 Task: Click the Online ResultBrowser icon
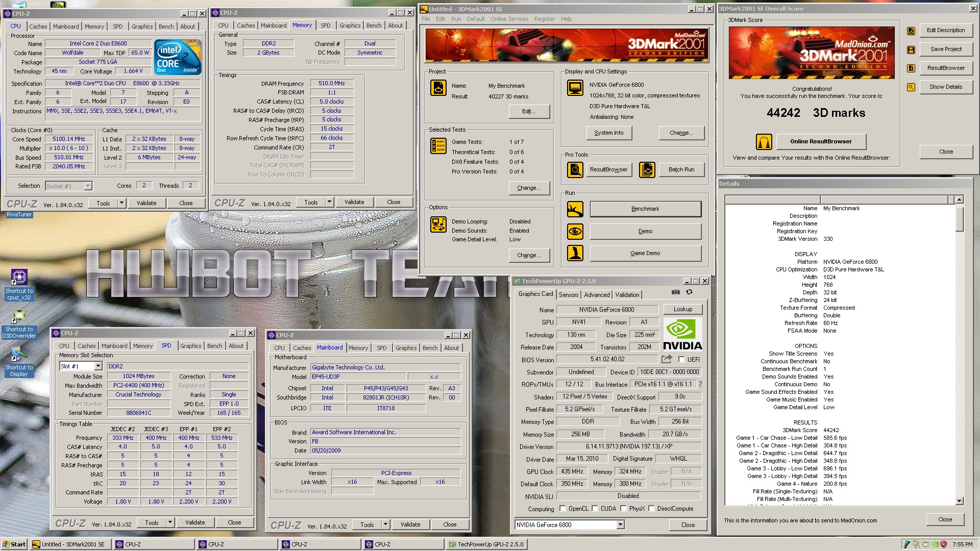pos(764,141)
